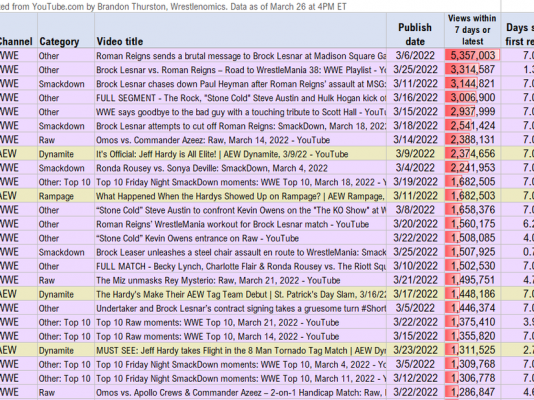
Task: Select the cell showing 2,937,999
Action: (x=472, y=111)
